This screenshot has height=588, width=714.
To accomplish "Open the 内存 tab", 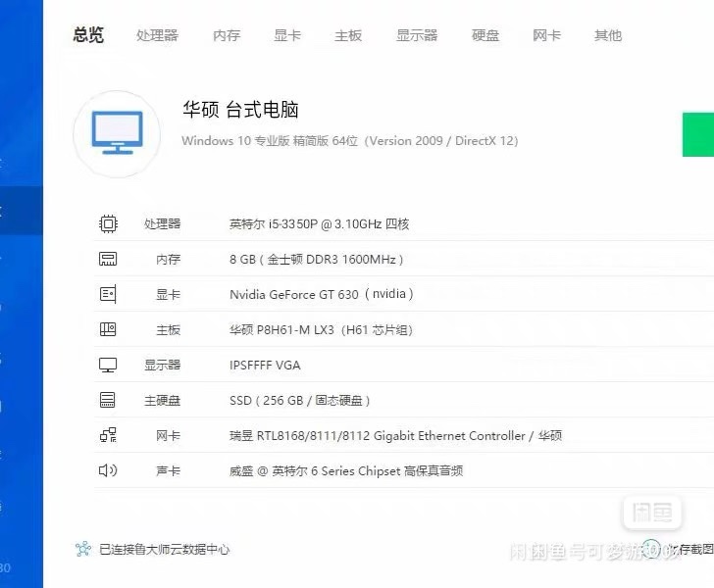I will pyautogui.click(x=227, y=35).
